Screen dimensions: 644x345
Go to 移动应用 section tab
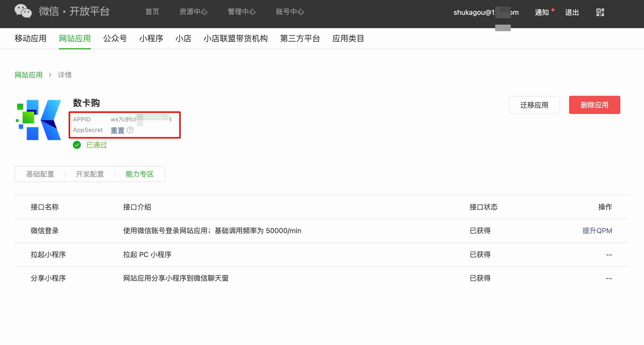30,38
